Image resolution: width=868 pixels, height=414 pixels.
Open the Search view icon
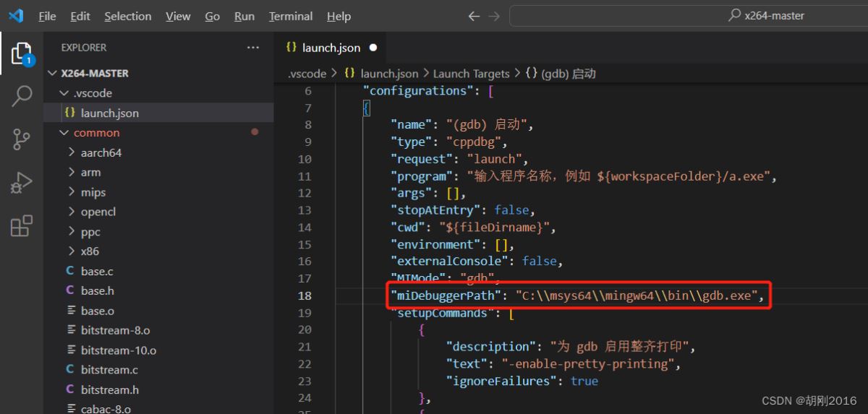coord(22,96)
